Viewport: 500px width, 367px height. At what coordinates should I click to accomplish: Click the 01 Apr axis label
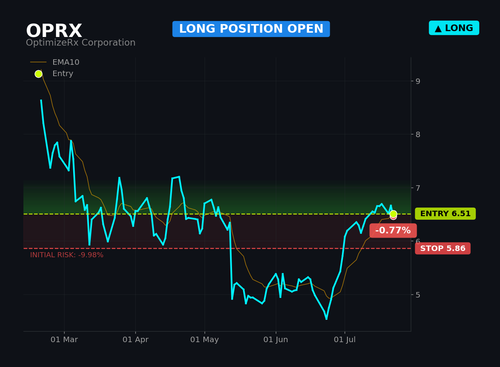coord(135,340)
